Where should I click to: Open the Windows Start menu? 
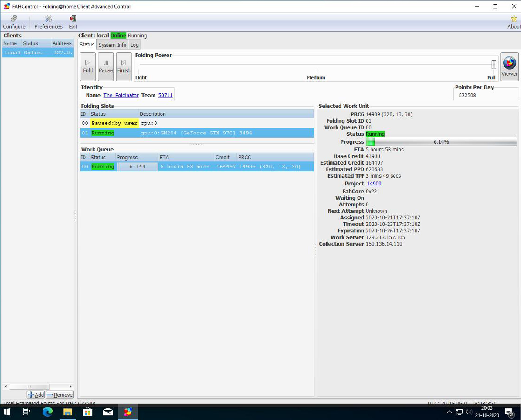(x=7, y=412)
